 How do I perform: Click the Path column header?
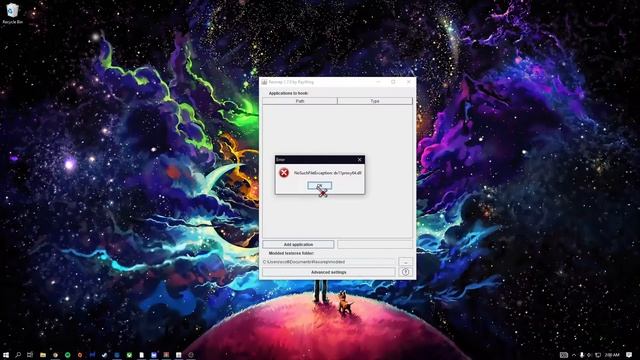coord(300,101)
